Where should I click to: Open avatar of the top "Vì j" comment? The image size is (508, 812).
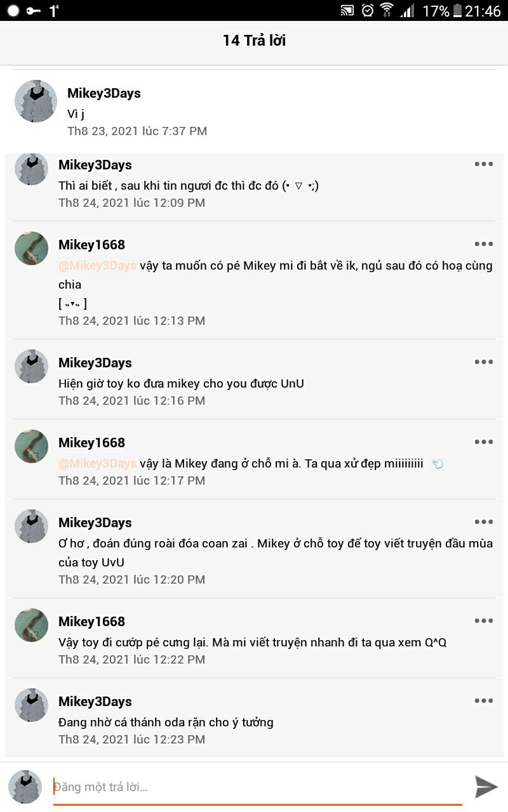(x=36, y=101)
